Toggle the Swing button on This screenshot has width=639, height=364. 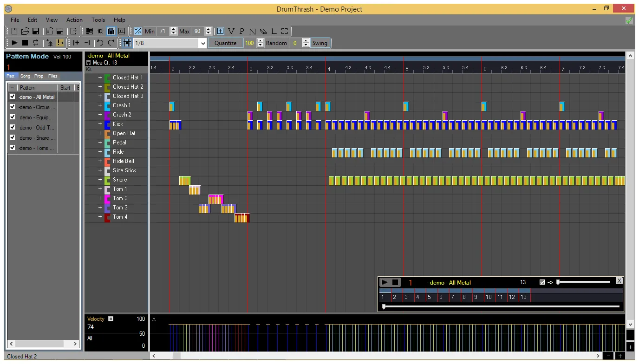tap(320, 43)
